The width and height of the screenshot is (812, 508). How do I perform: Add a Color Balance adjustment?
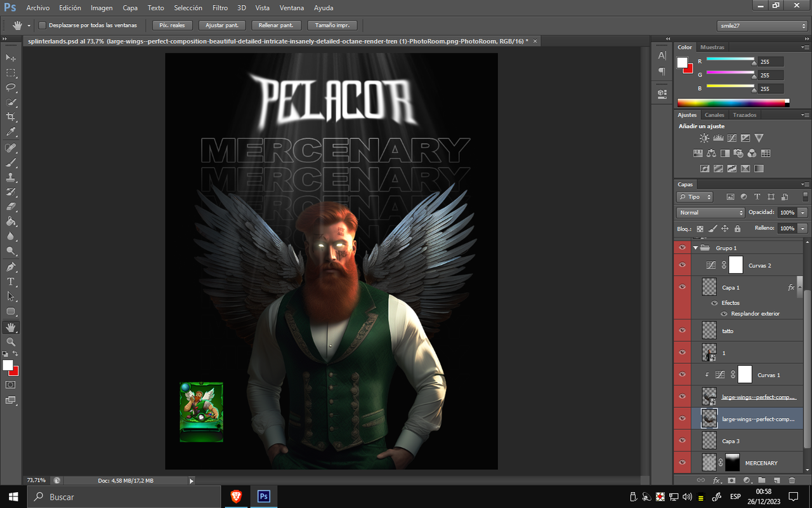click(x=711, y=153)
